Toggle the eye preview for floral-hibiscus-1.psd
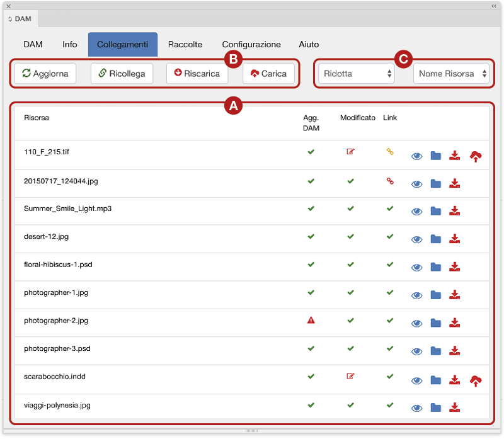The height and width of the screenshot is (439, 504). pos(416,268)
